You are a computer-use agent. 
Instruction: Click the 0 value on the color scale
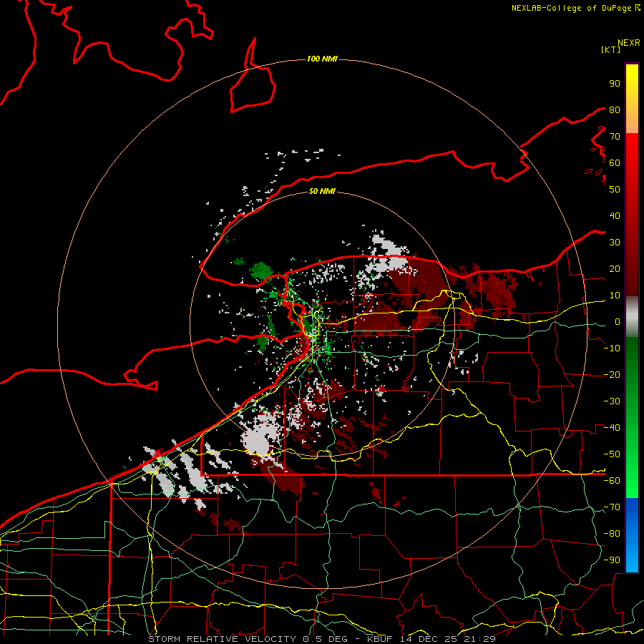(x=618, y=322)
